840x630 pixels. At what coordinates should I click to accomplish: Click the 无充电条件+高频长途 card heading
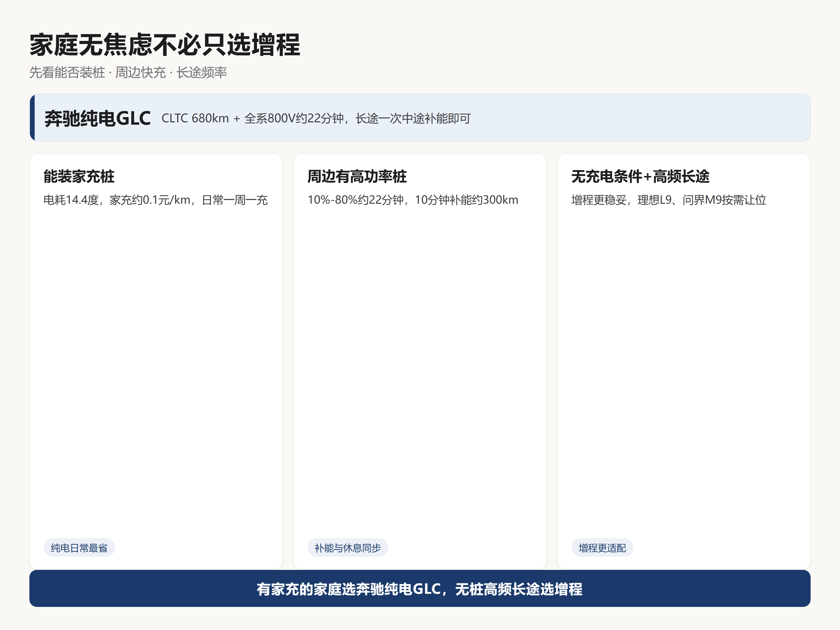[x=640, y=177]
